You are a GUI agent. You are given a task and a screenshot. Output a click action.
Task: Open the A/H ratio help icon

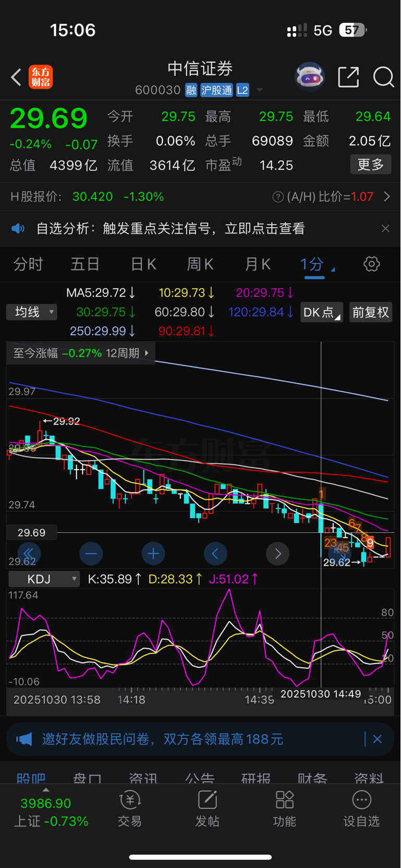[x=278, y=197]
